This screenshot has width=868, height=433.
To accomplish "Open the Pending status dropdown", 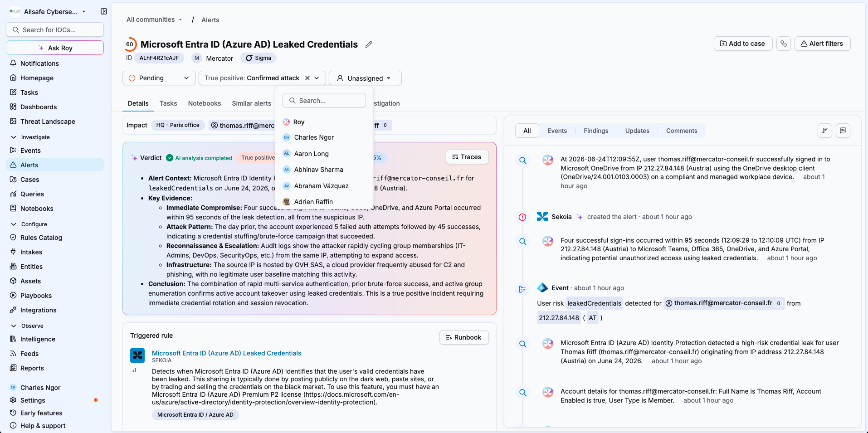I will 159,78.
